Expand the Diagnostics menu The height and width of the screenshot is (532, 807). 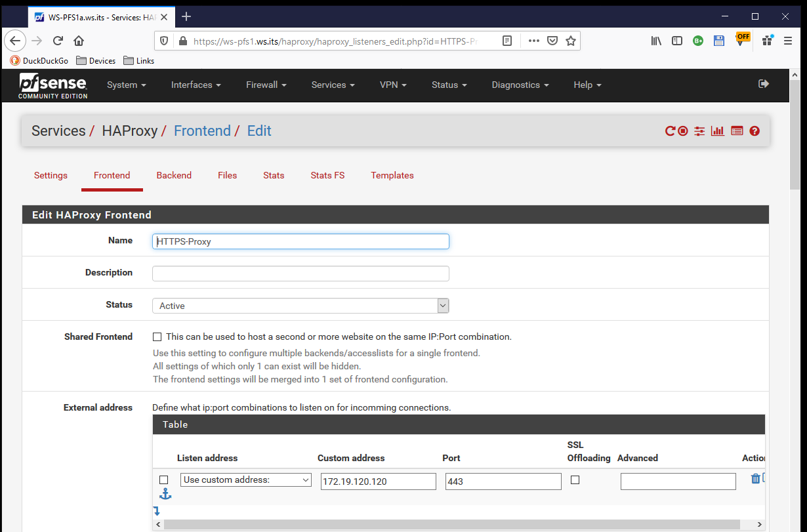tap(520, 85)
